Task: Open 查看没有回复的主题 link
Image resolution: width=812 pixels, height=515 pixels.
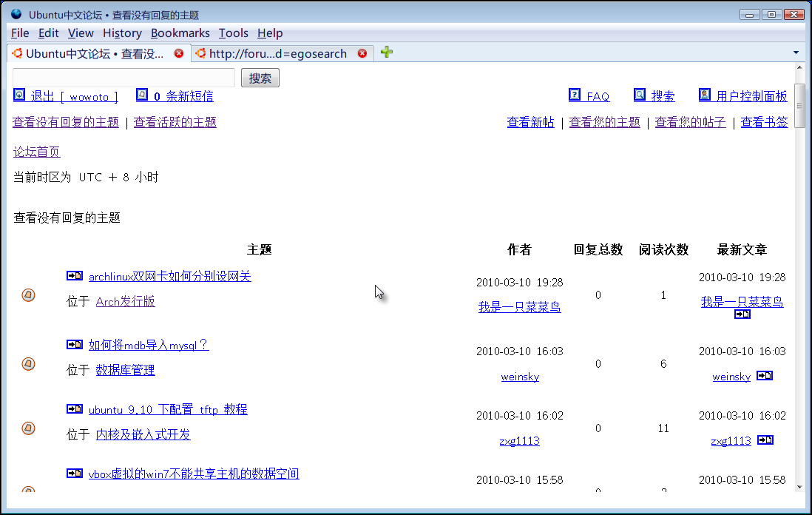Action: 66,122
